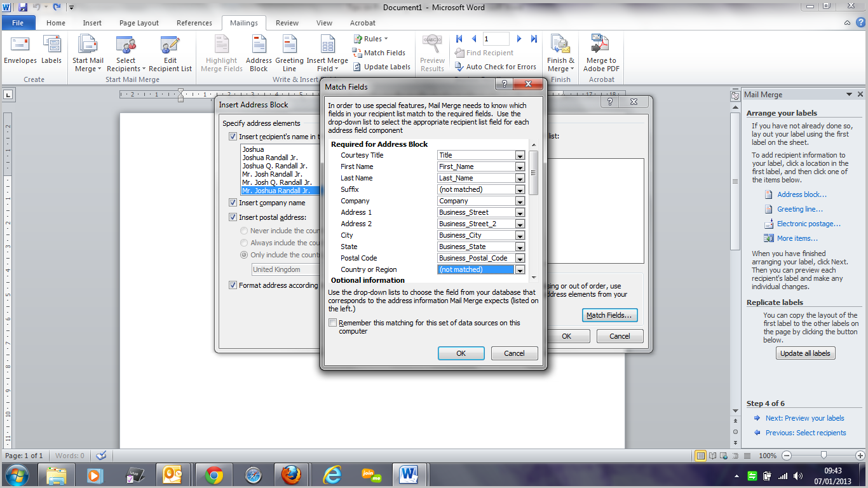Switch to Insert ribbon tab
Viewport: 868px width, 488px height.
pos(92,23)
